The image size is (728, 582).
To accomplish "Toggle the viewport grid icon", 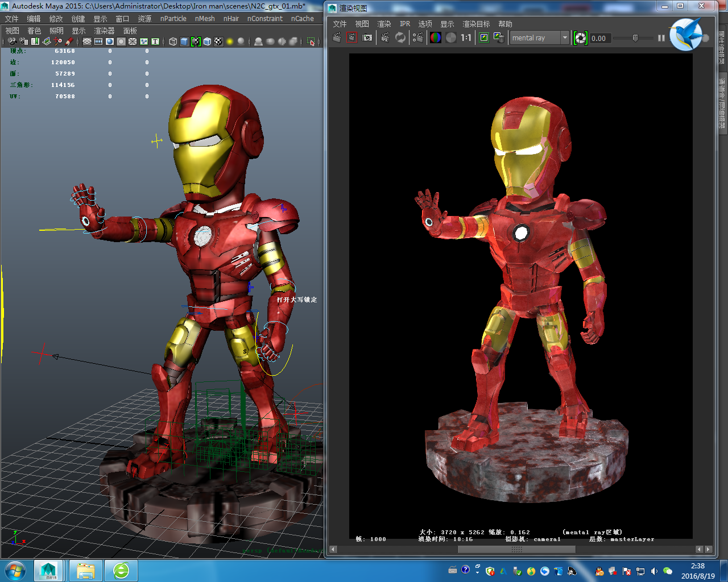I will pyautogui.click(x=87, y=41).
